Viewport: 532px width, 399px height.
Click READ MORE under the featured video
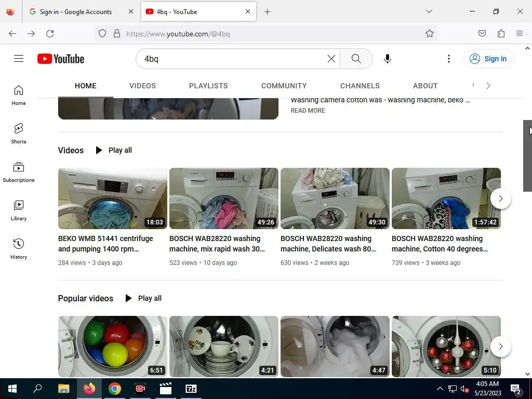pos(308,111)
